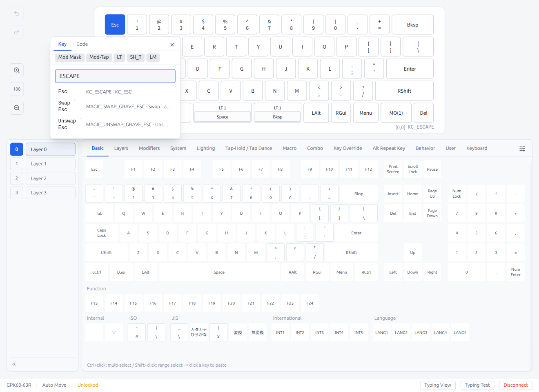
Task: Zoom out of the keyboard layout
Action: 16,108
